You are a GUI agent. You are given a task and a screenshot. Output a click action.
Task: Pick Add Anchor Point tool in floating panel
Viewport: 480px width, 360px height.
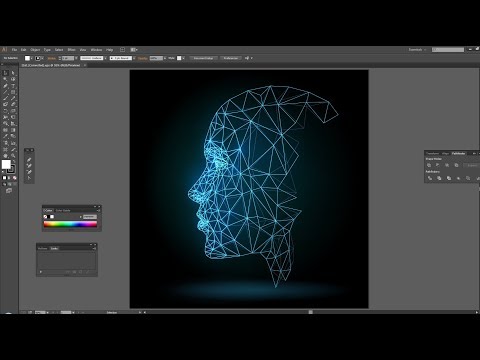(x=29, y=165)
